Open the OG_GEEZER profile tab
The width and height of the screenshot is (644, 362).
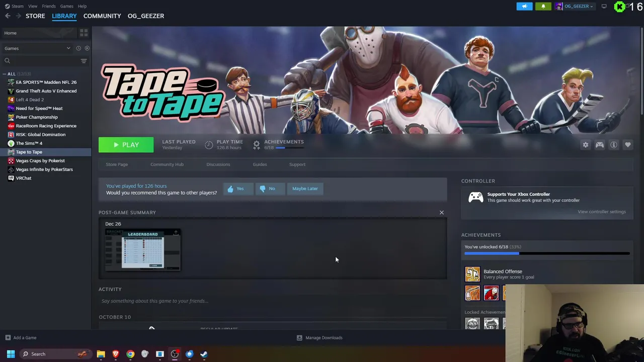(146, 16)
